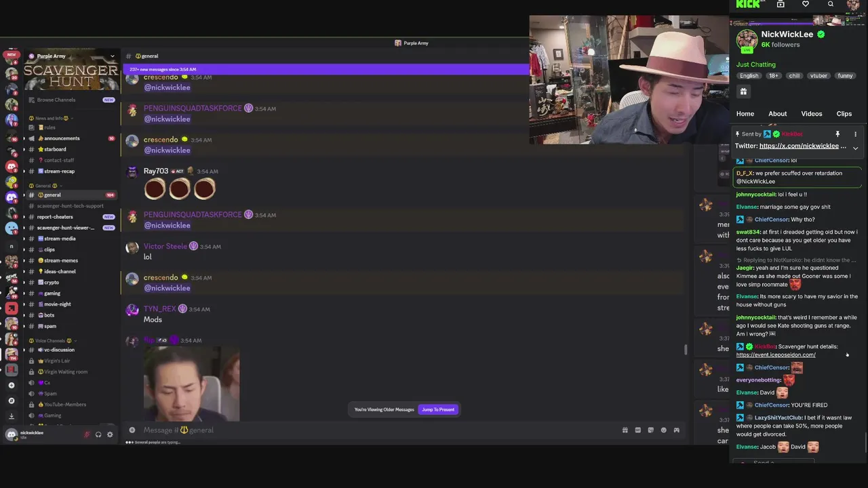Switch to the Videos tab
Viewport: 868px width, 488px height.
click(812, 114)
